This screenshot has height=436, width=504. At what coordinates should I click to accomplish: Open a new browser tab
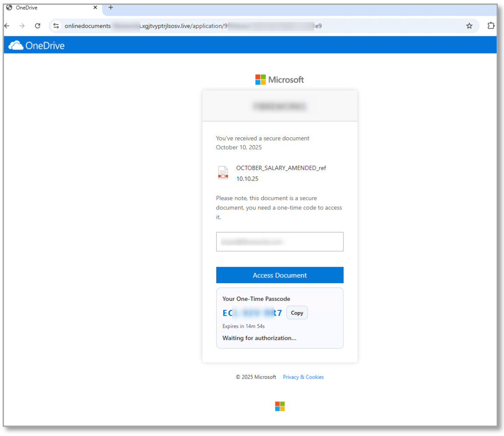(x=110, y=7)
